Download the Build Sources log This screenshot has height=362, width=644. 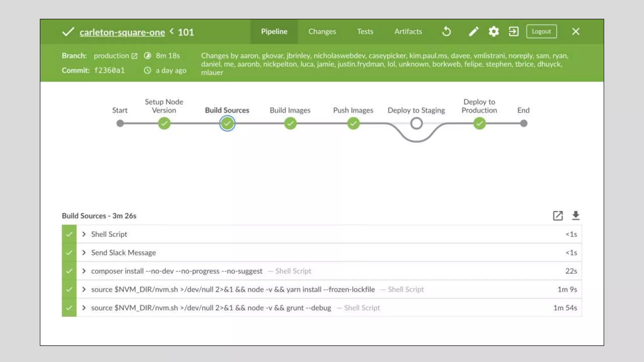(575, 216)
